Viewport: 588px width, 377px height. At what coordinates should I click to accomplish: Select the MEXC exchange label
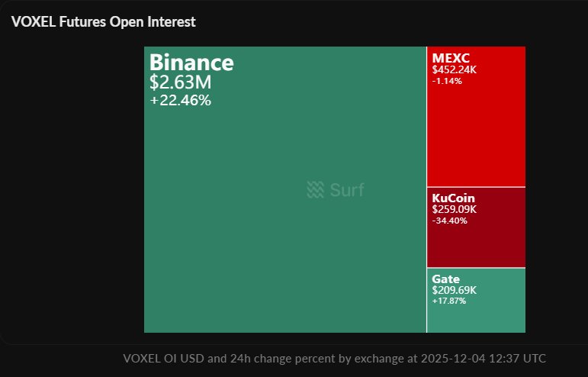point(449,58)
